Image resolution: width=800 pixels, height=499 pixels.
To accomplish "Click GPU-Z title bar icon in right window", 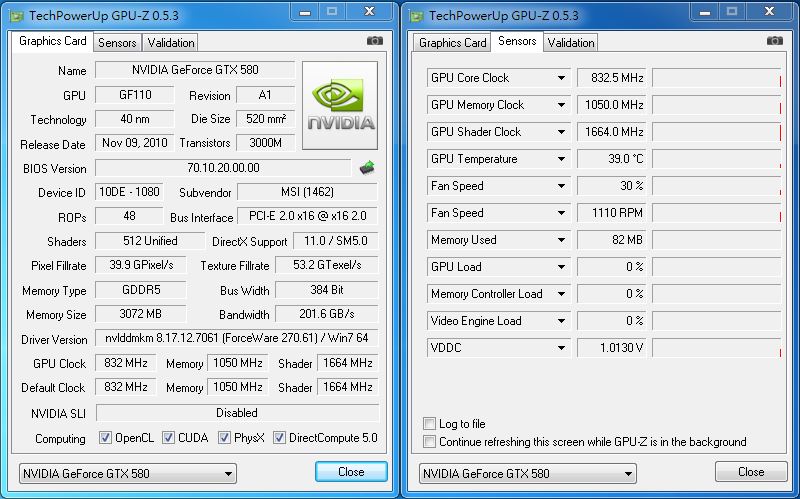I will point(415,15).
